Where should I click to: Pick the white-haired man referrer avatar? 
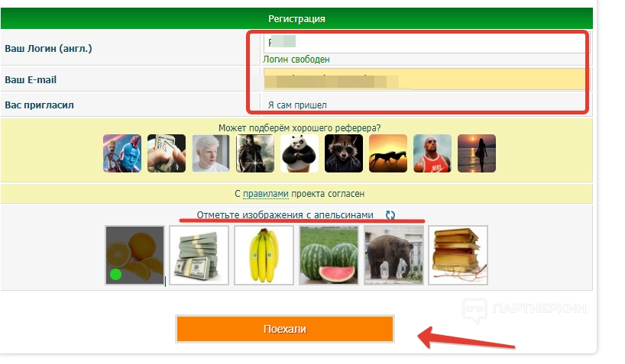[211, 153]
